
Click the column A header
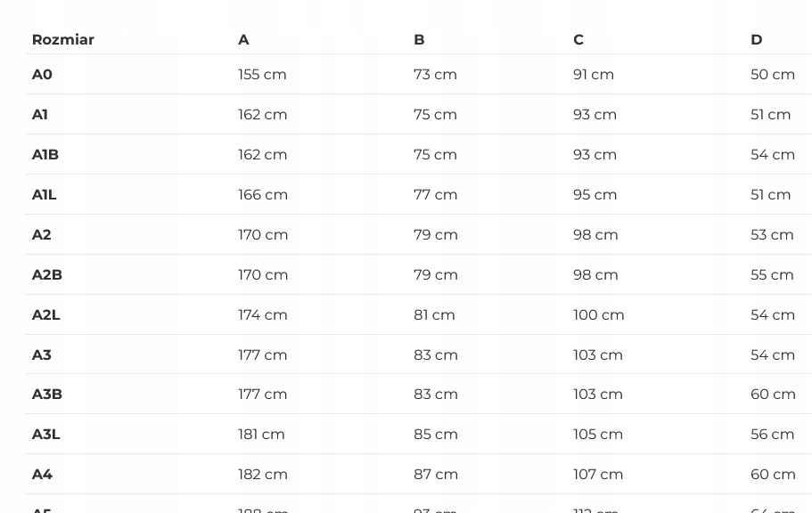coord(243,39)
